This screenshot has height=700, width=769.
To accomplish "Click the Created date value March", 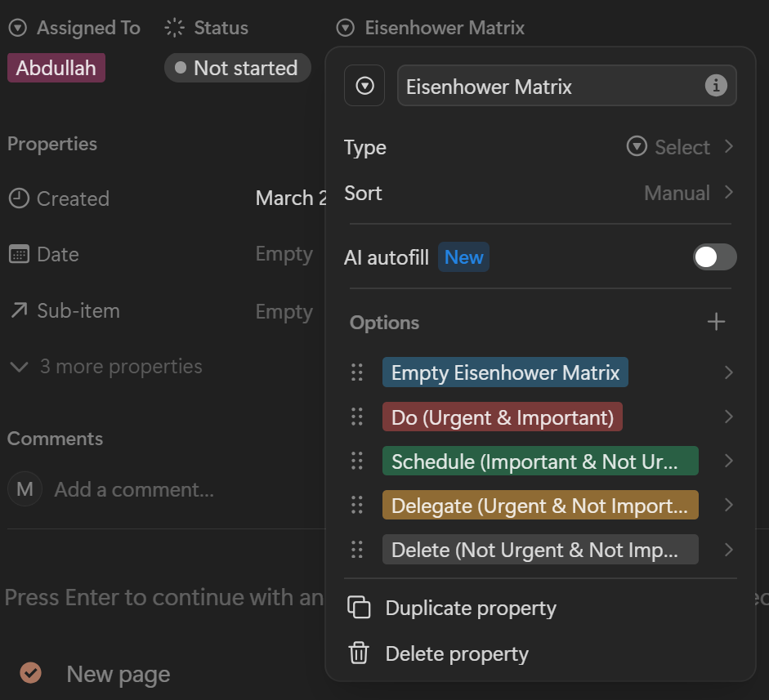I will click(x=290, y=198).
